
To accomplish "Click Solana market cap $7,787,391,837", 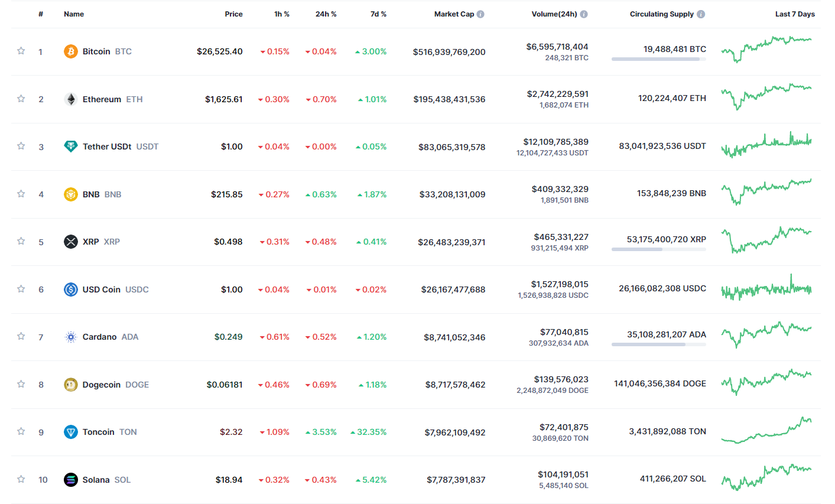I will point(456,480).
